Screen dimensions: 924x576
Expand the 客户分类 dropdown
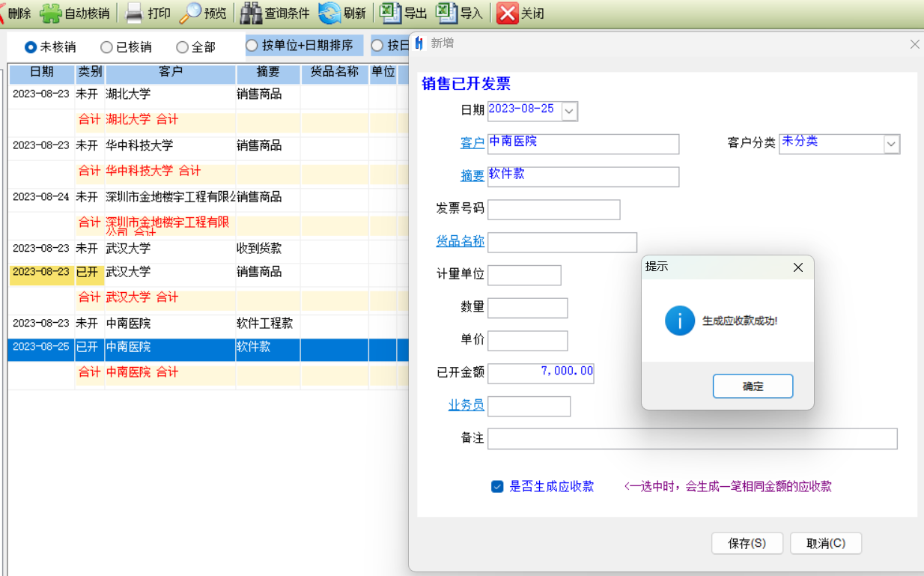pyautogui.click(x=891, y=144)
